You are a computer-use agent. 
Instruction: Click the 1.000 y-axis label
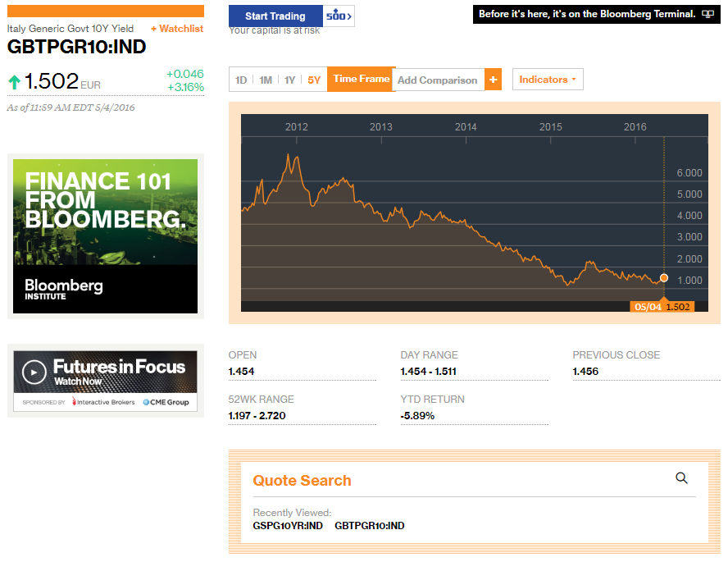tap(689, 280)
